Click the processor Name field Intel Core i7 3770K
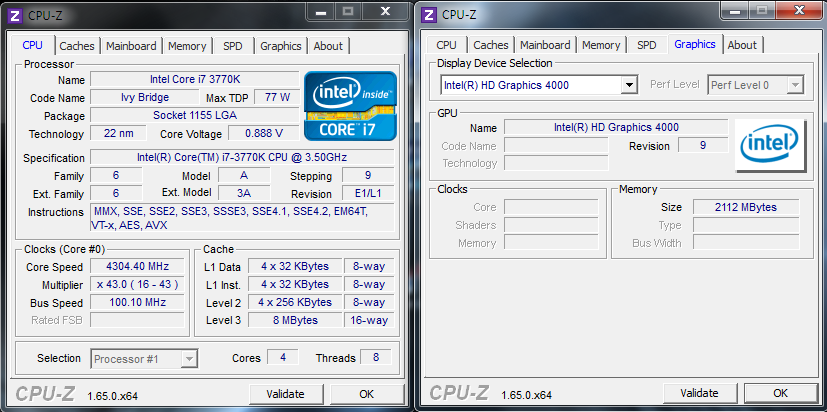 coord(195,79)
